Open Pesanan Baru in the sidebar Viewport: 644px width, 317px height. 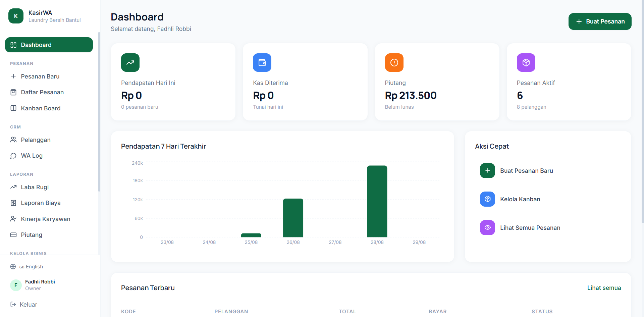[49, 76]
